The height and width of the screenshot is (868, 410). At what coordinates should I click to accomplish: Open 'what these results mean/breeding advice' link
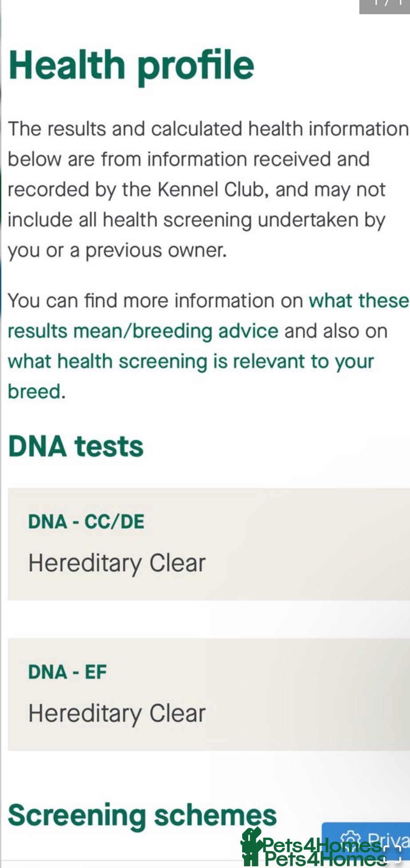(143, 331)
